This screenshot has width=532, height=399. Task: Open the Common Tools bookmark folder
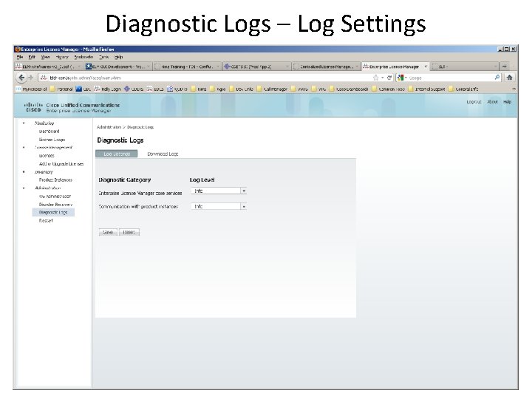click(x=389, y=89)
